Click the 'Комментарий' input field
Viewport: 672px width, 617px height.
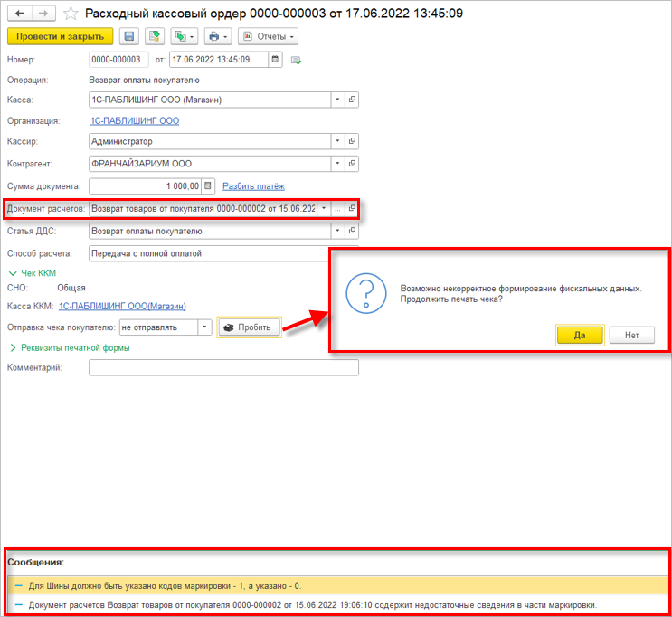pos(223,368)
